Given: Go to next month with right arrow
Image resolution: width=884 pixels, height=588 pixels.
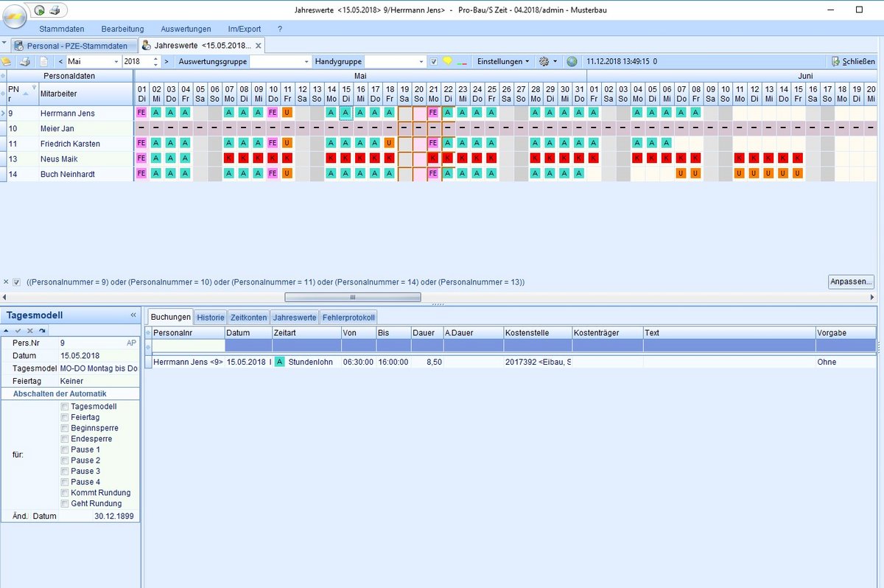Looking at the screenshot, I should click(x=166, y=62).
